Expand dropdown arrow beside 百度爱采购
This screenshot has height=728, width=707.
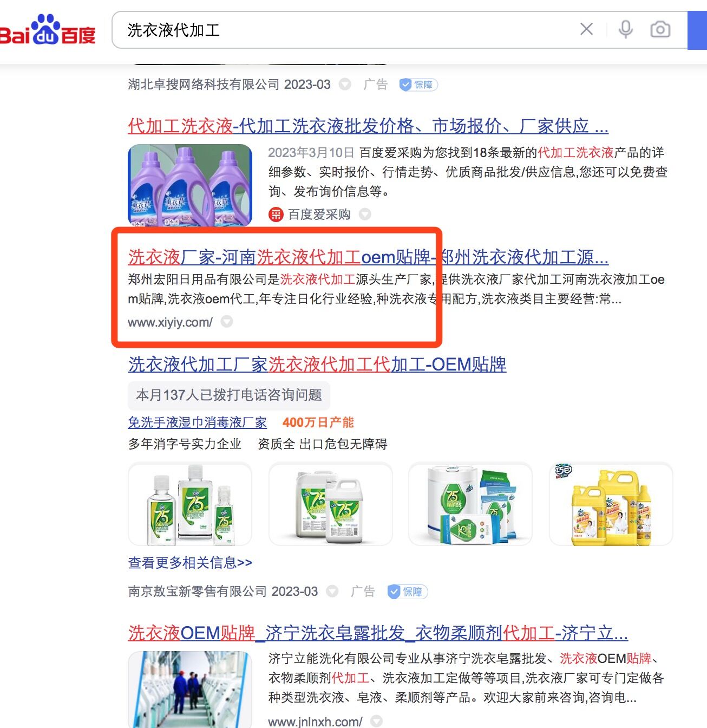click(x=365, y=214)
